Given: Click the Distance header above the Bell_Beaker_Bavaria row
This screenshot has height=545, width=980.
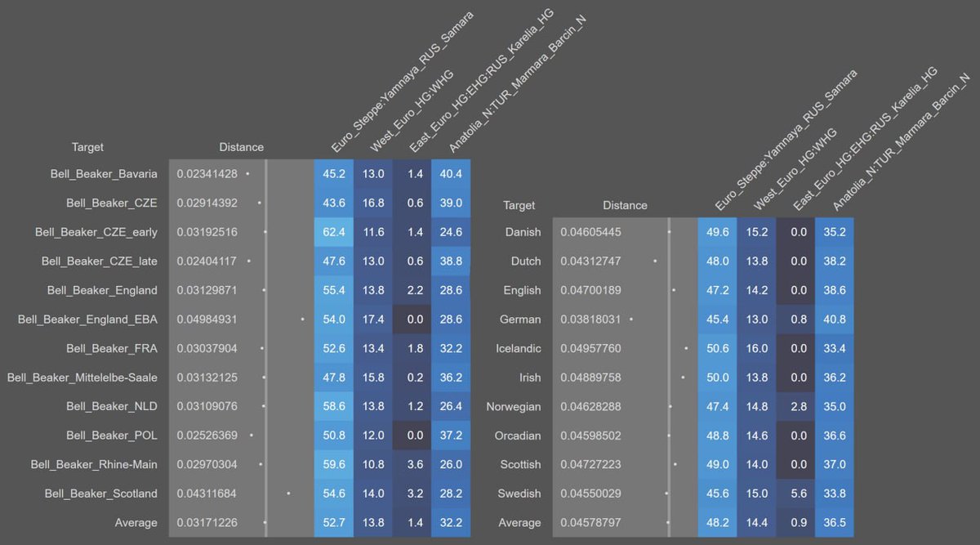Looking at the screenshot, I should pos(241,147).
